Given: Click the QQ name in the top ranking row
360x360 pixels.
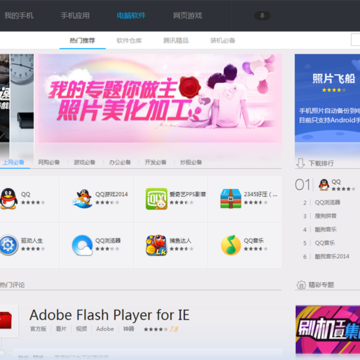Looking at the screenshot, I should [336, 182].
